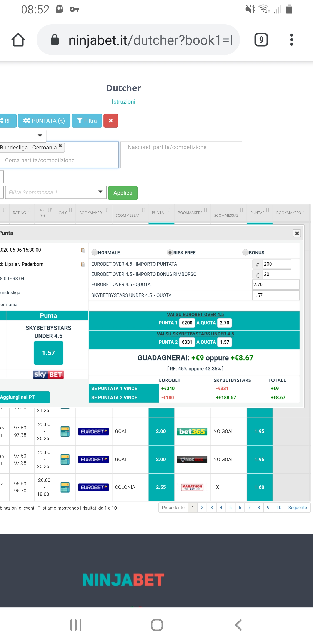
Task: Sort the table by BOOKMAKER2 column
Action: click(x=192, y=212)
